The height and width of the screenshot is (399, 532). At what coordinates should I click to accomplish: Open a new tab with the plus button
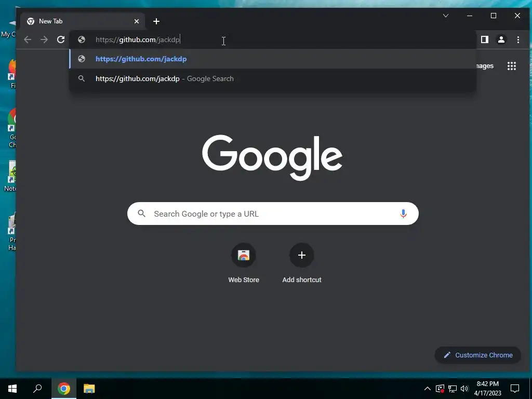[x=156, y=21]
